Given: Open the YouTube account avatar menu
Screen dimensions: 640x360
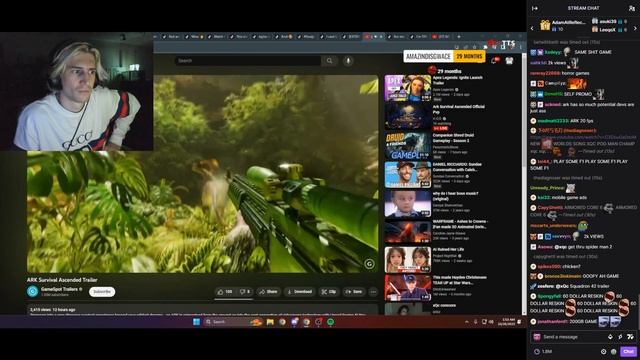Looking at the screenshot, I should (509, 61).
